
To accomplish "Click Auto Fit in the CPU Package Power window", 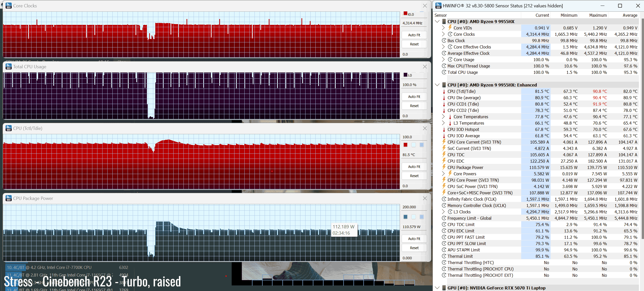I will coord(414,239).
